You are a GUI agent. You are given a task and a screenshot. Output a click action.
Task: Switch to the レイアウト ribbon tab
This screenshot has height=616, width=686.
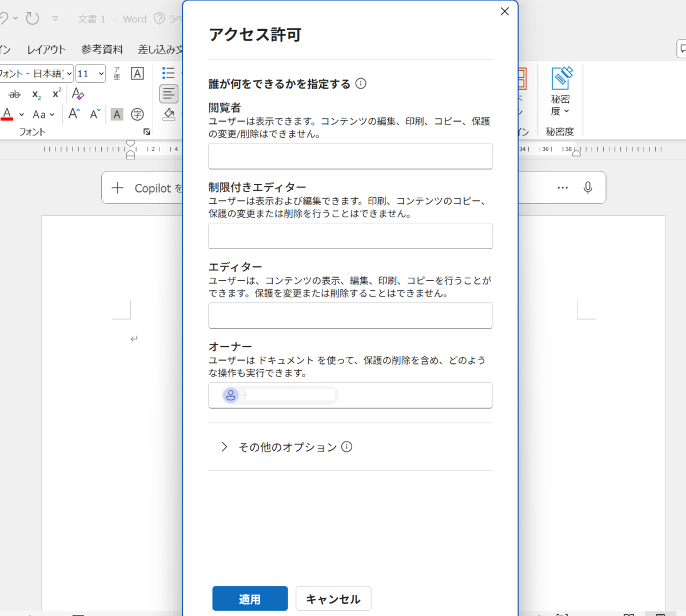click(46, 50)
